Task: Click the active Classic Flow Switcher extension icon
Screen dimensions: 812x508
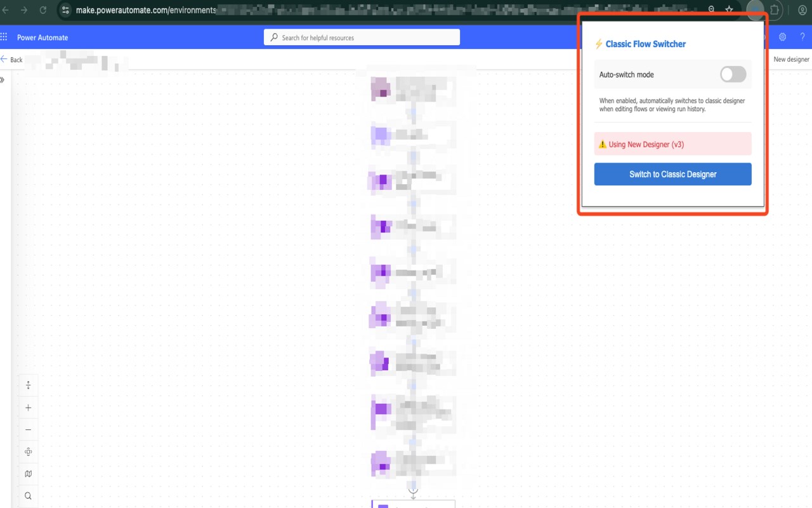Action: [755, 10]
